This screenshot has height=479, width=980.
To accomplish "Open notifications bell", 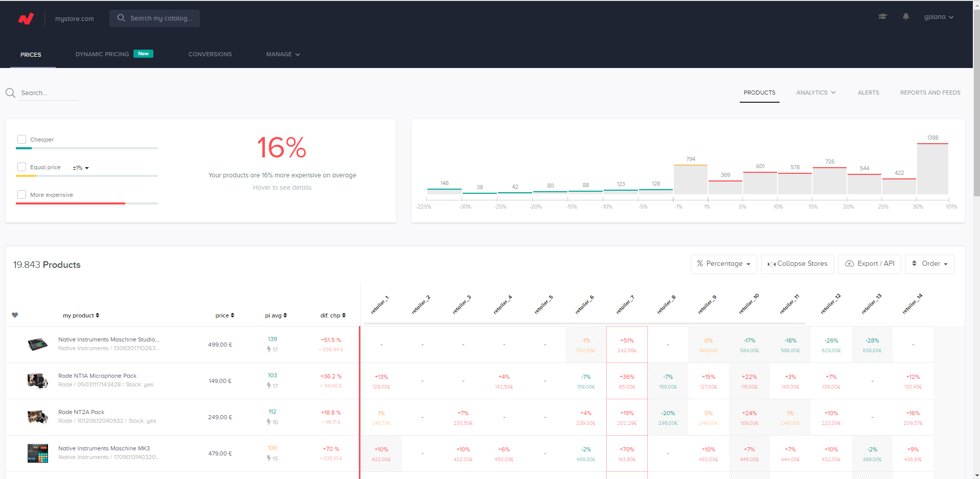I will pyautogui.click(x=906, y=16).
